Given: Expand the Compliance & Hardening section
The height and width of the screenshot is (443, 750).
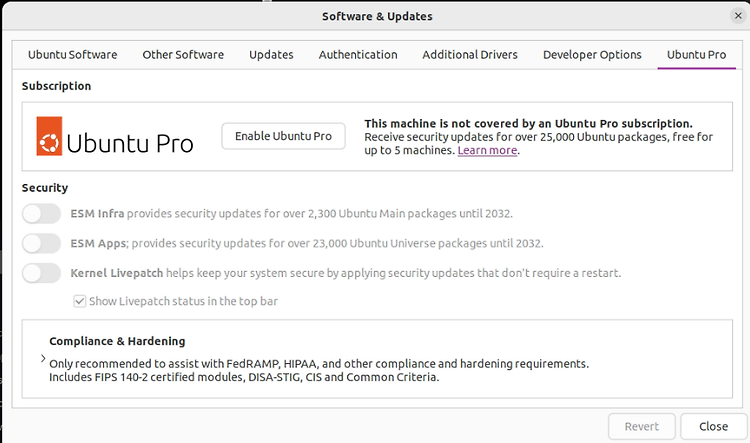Looking at the screenshot, I should (x=43, y=358).
